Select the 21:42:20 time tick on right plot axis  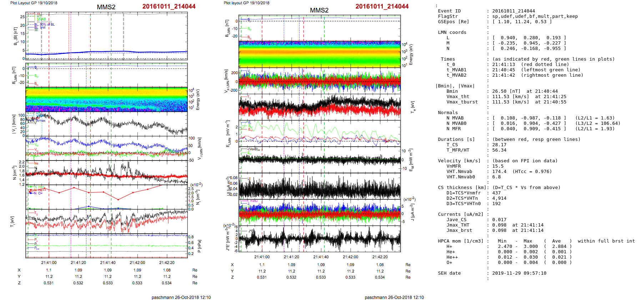(x=380, y=257)
